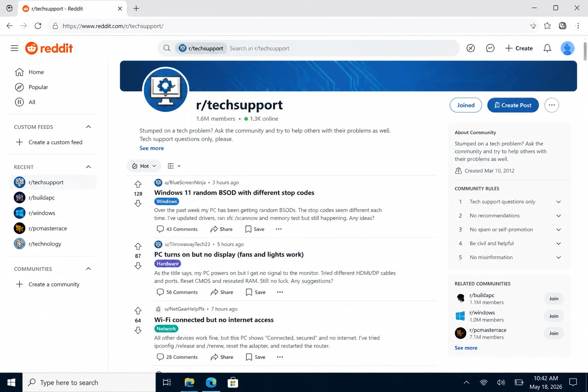Open the community three-dot options menu
The width and height of the screenshot is (588, 392).
(552, 105)
